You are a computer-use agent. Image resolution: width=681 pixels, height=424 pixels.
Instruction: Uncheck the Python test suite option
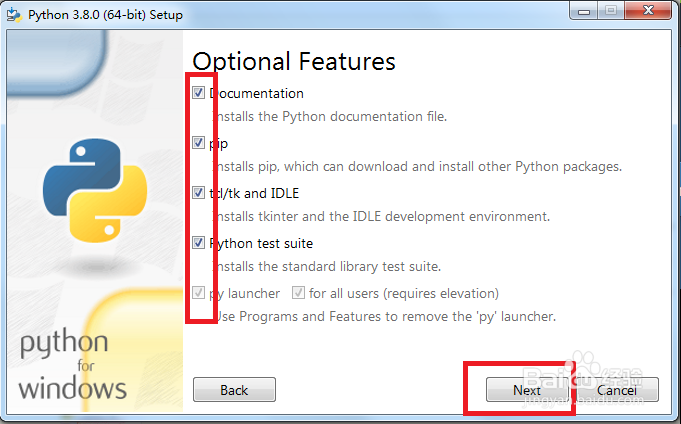[199, 243]
